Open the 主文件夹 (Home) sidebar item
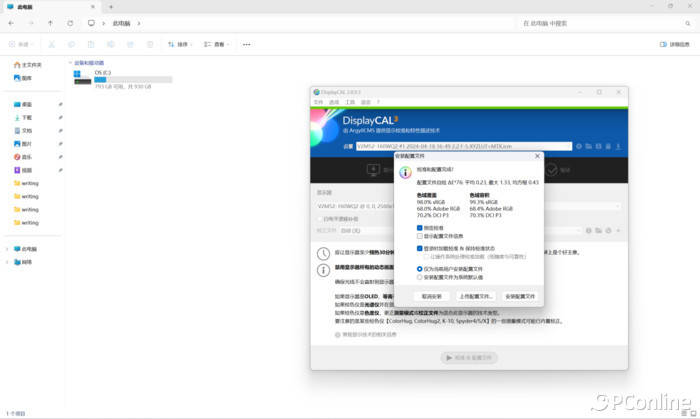The image size is (700, 419). pyautogui.click(x=30, y=64)
